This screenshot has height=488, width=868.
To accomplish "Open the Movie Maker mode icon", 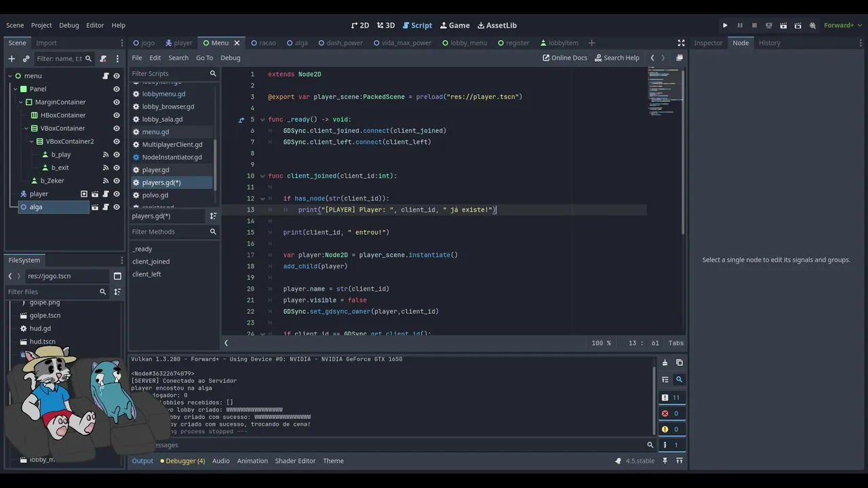I will (x=812, y=25).
